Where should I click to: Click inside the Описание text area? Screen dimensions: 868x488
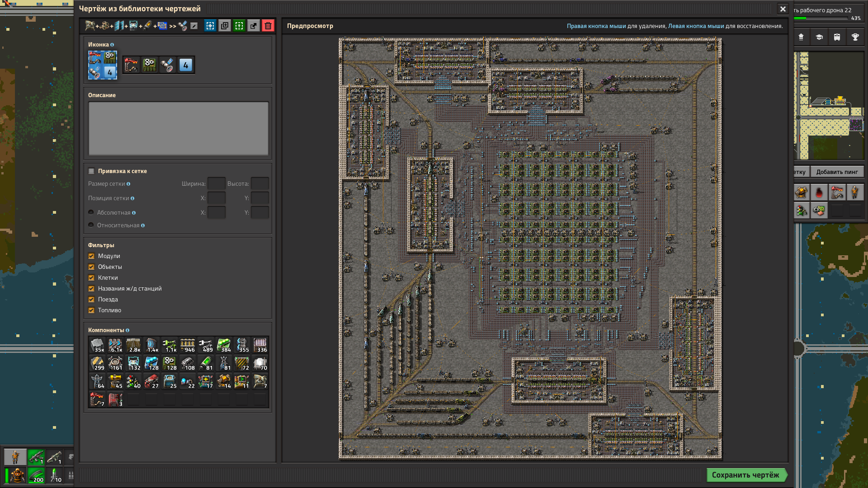[x=178, y=128]
